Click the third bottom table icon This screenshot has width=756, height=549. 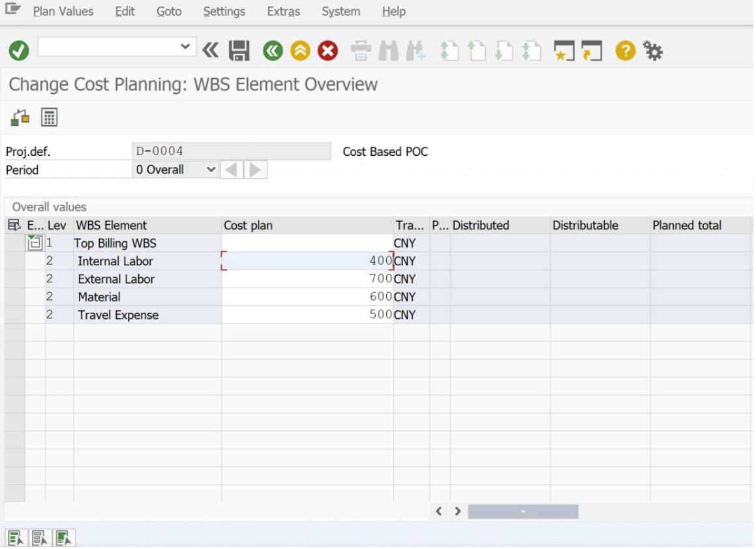64,539
